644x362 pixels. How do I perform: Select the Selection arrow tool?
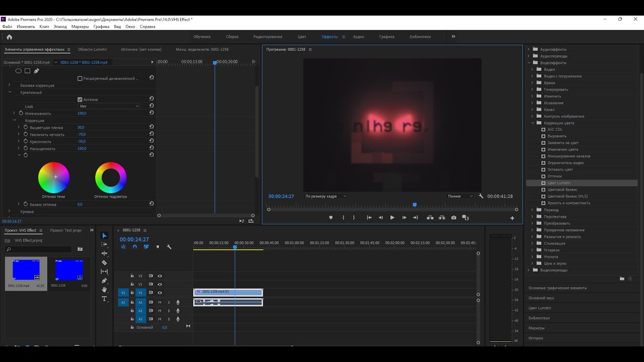click(x=104, y=236)
